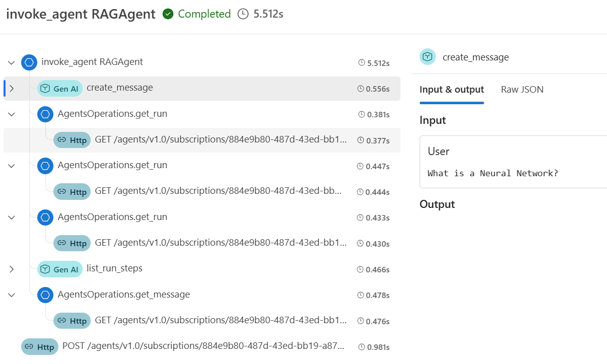
Task: Collapse the first AgentsOperations.get_run span
Action: coord(12,114)
